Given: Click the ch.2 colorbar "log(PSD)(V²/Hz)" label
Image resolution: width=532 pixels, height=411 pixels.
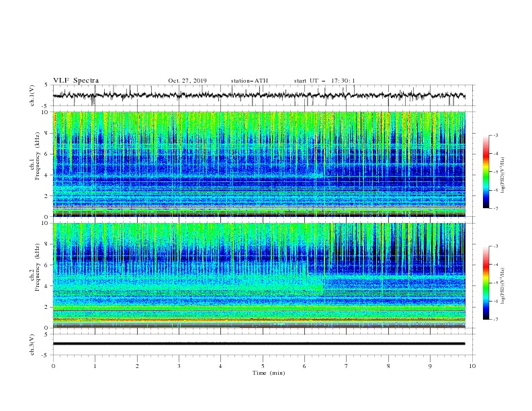Looking at the screenshot, I should tap(503, 286).
